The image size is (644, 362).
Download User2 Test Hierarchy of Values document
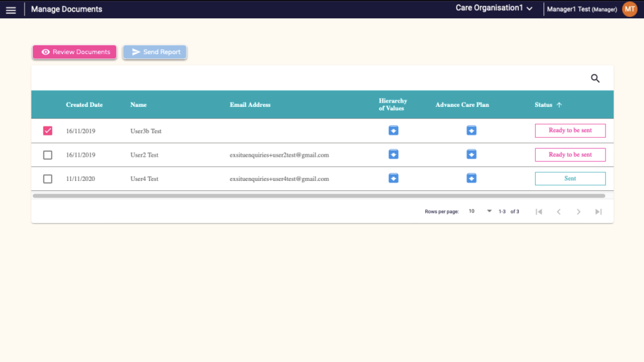tap(393, 155)
